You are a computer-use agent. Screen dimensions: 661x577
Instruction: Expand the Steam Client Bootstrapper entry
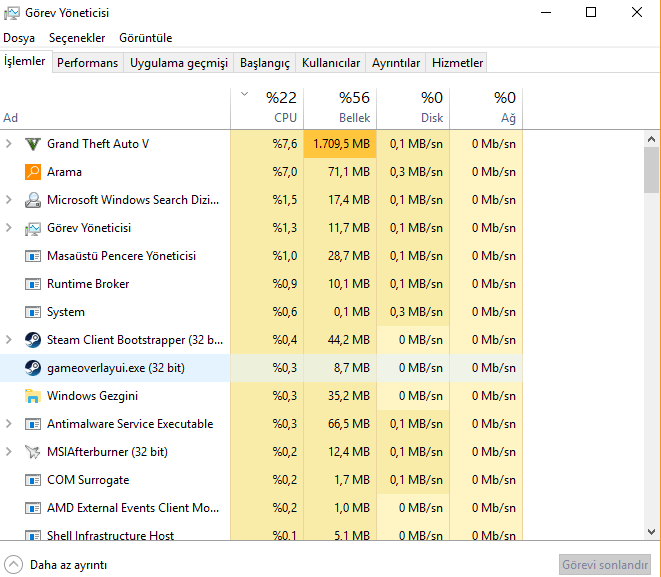coord(9,340)
